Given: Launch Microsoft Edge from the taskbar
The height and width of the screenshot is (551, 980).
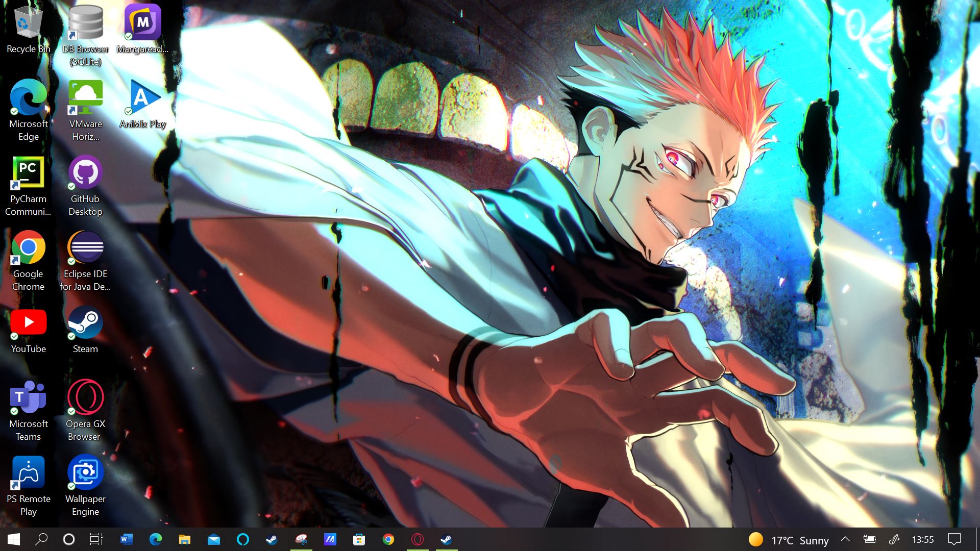Looking at the screenshot, I should (x=155, y=539).
